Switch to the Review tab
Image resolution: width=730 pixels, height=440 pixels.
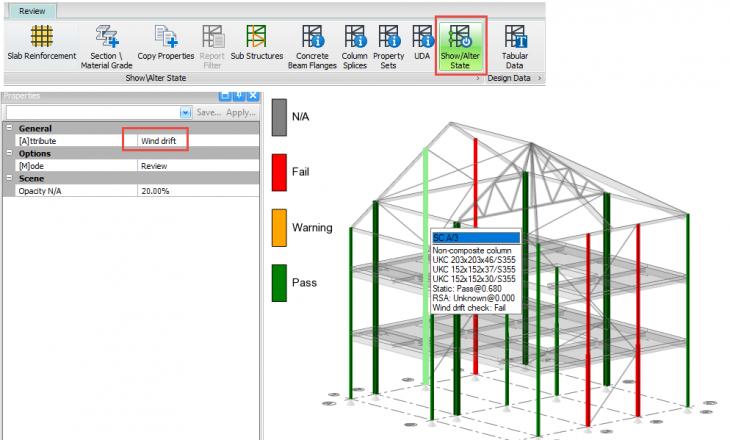click(x=30, y=10)
